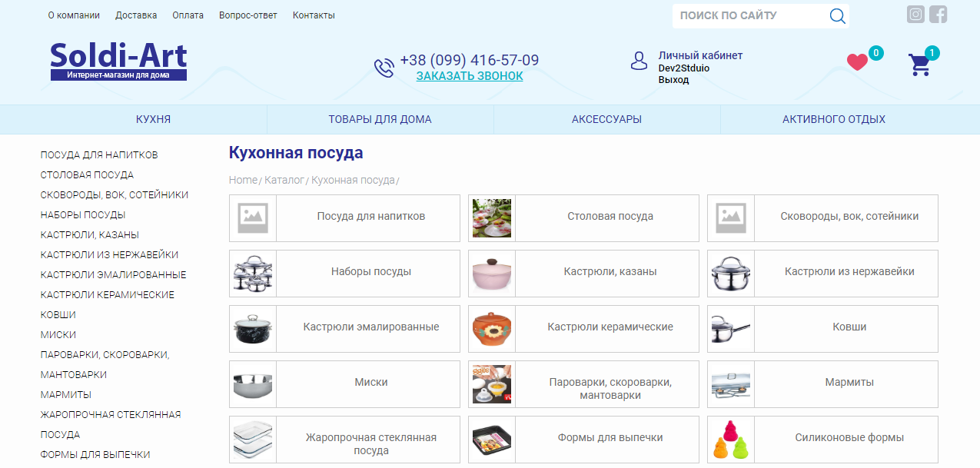Click the user account profile icon
The width and height of the screenshot is (980, 468).
coord(639,61)
